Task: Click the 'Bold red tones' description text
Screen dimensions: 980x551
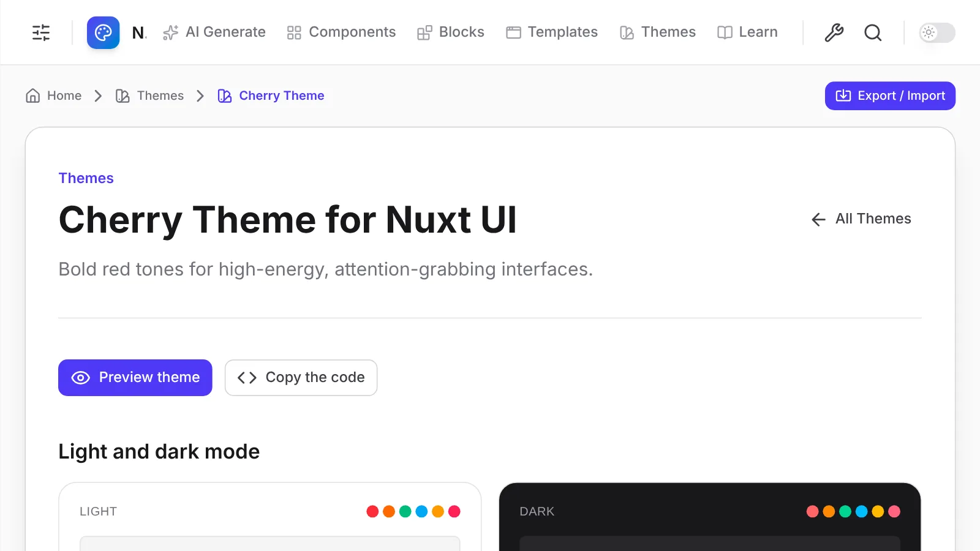Action: (326, 269)
